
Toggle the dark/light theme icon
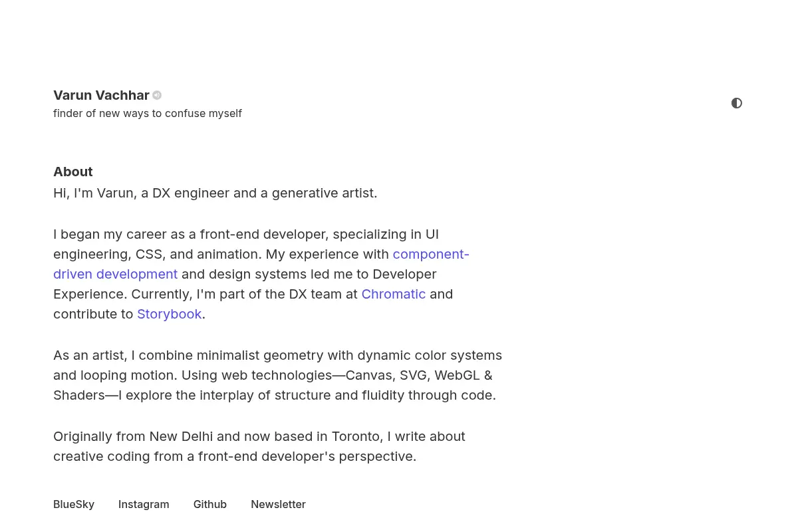tap(737, 103)
